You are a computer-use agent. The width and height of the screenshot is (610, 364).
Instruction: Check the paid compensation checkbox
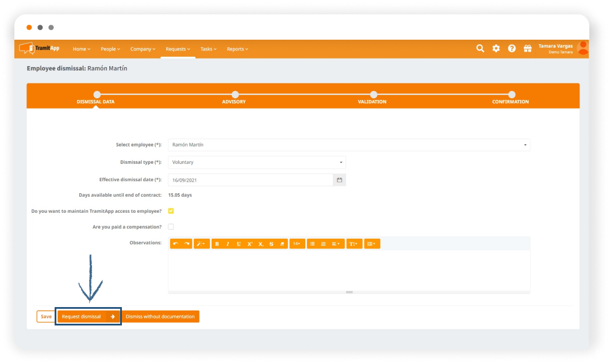pyautogui.click(x=171, y=227)
